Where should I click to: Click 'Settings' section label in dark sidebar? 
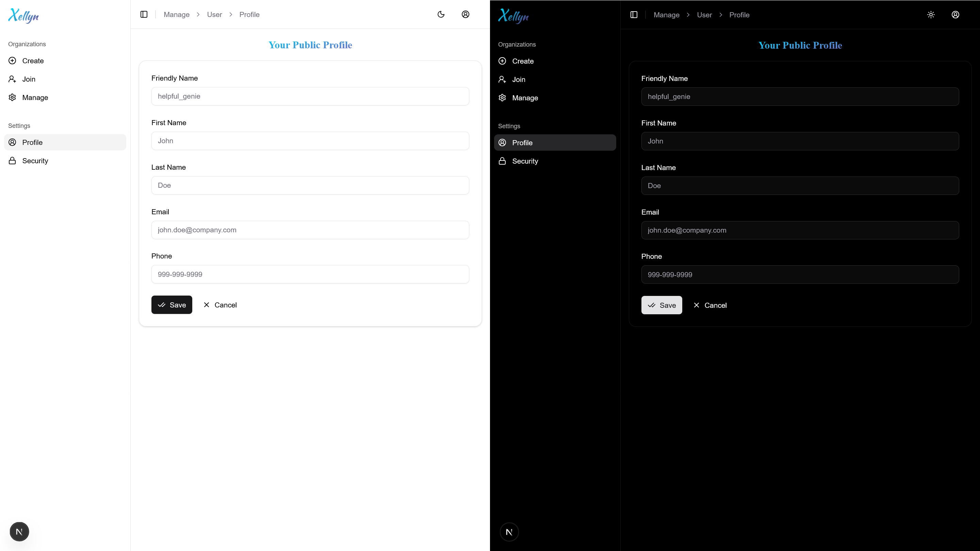pyautogui.click(x=509, y=126)
